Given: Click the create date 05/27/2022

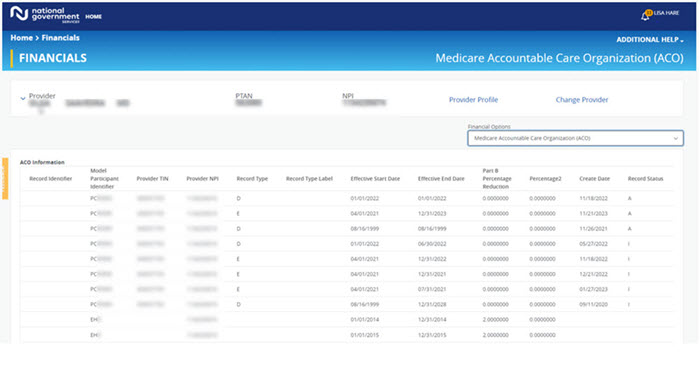Looking at the screenshot, I should (593, 244).
